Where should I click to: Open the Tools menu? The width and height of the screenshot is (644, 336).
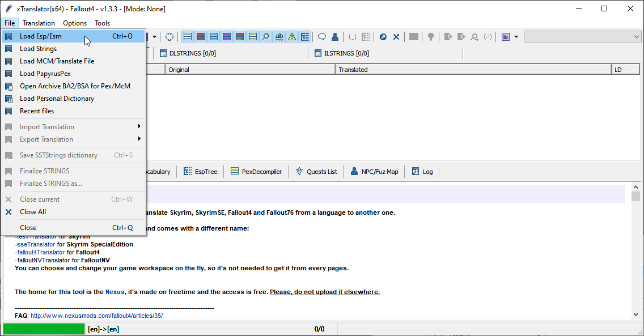point(102,23)
